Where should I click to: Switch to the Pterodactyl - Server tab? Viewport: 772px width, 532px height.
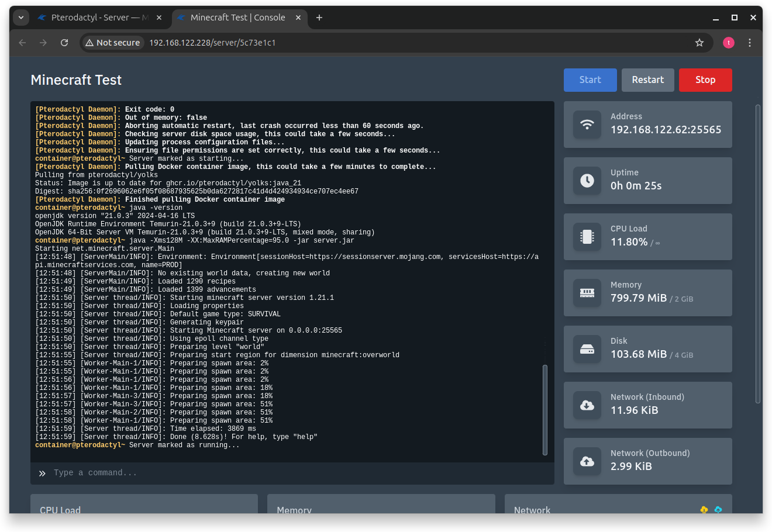(x=94, y=18)
